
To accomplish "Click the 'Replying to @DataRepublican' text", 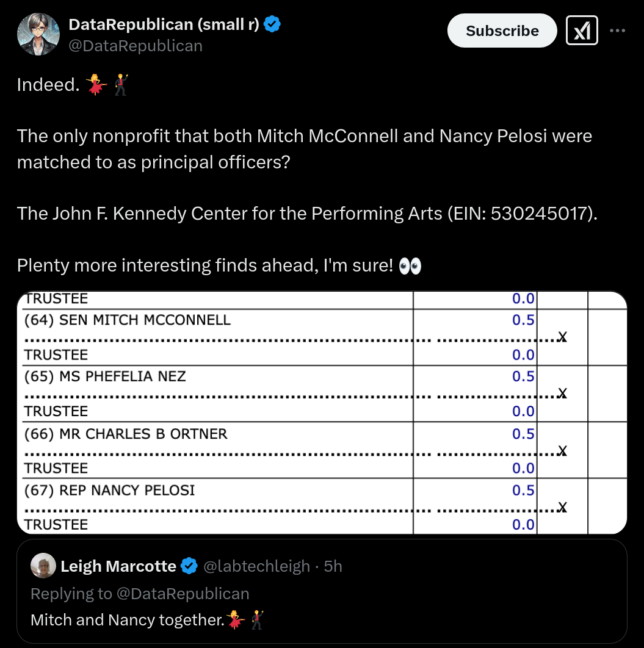I will click(140, 594).
